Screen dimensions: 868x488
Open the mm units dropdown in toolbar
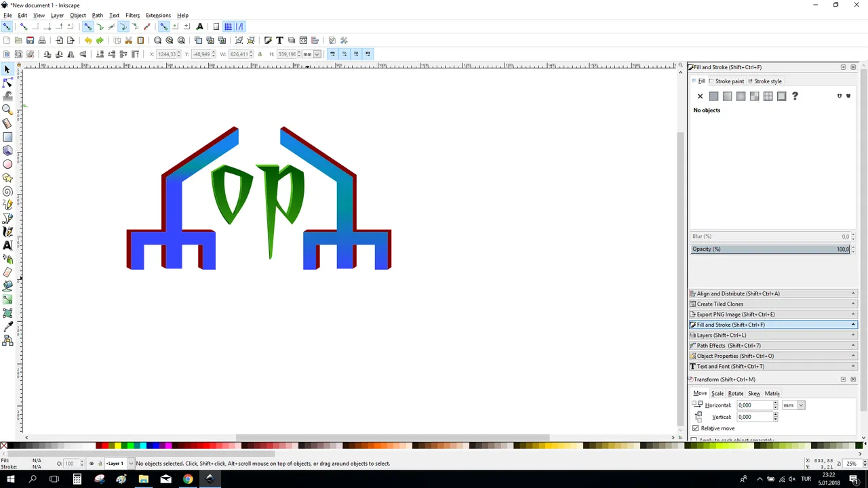pos(312,54)
